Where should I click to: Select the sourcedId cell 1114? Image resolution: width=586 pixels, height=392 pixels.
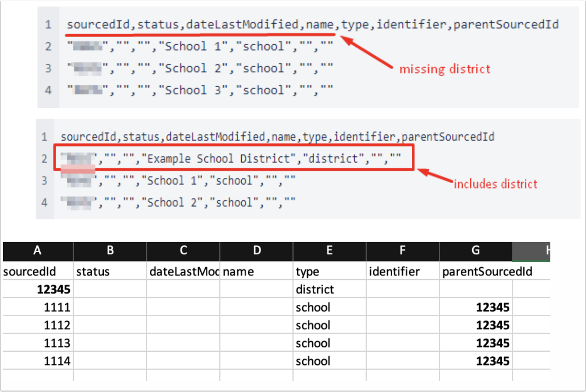(37, 361)
